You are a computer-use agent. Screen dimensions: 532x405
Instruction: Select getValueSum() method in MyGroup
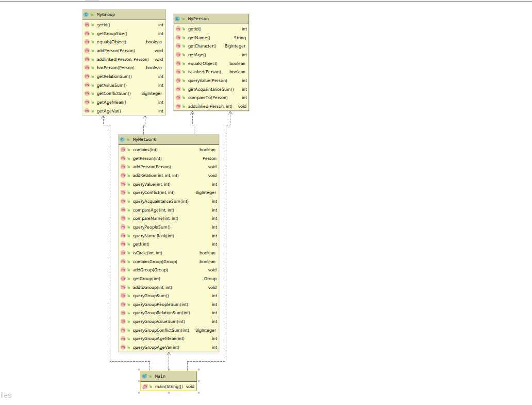(124, 85)
